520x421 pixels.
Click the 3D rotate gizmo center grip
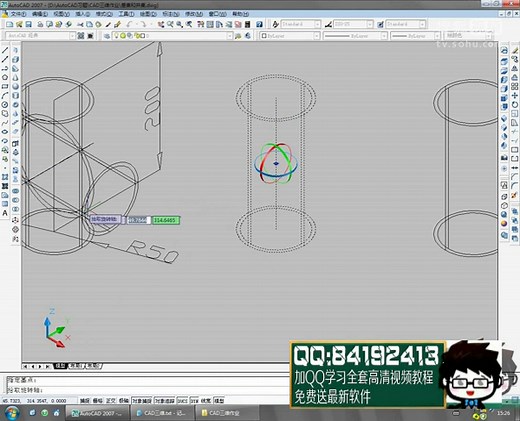[x=276, y=163]
